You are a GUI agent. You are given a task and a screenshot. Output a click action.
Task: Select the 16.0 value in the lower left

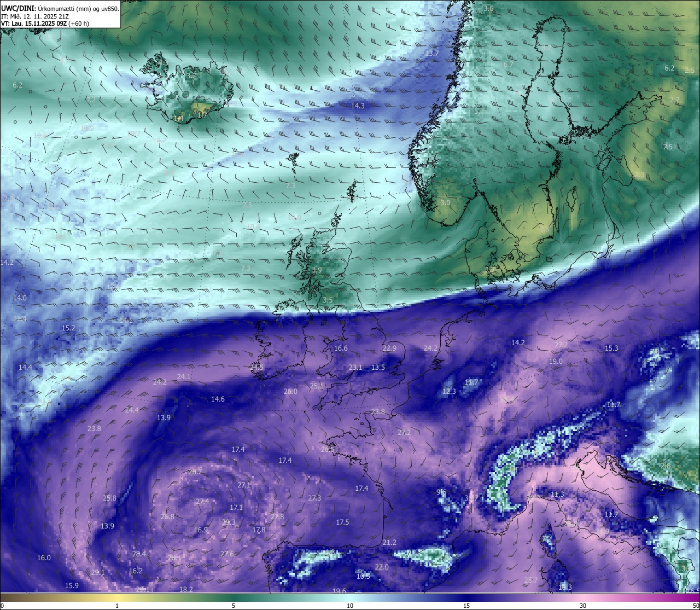(x=44, y=557)
